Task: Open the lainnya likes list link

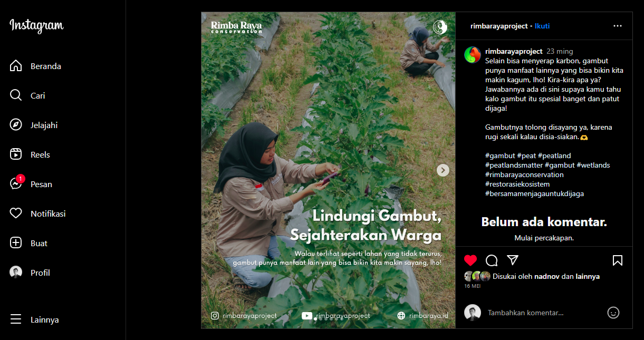Action: click(588, 276)
